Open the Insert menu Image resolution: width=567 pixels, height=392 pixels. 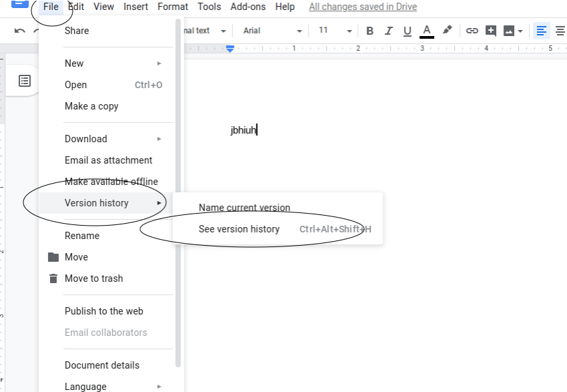[136, 7]
